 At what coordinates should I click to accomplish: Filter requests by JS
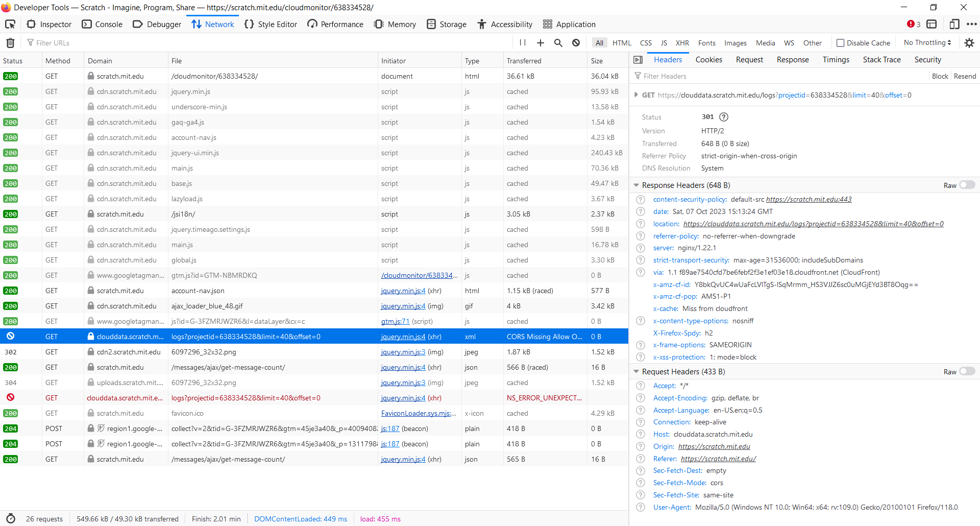pos(664,43)
